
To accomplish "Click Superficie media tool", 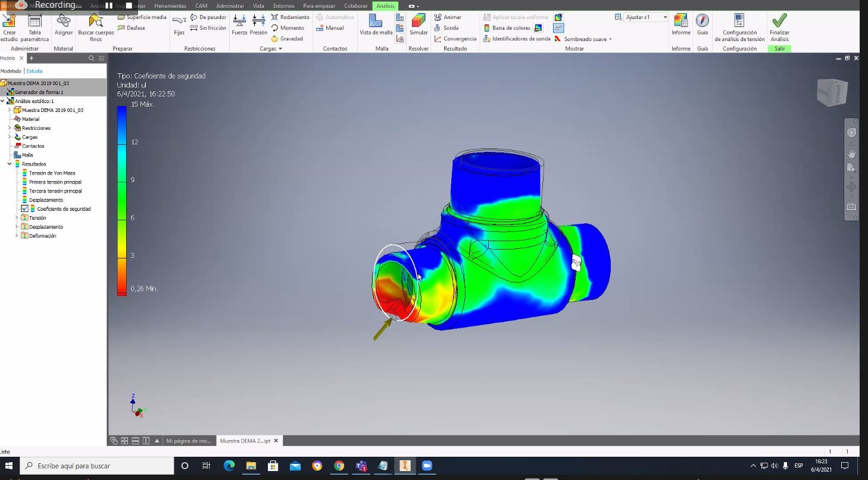I will click(x=142, y=17).
